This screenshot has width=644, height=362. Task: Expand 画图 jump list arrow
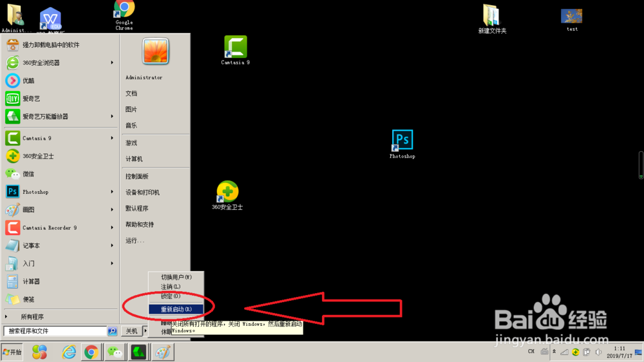pos(111,209)
